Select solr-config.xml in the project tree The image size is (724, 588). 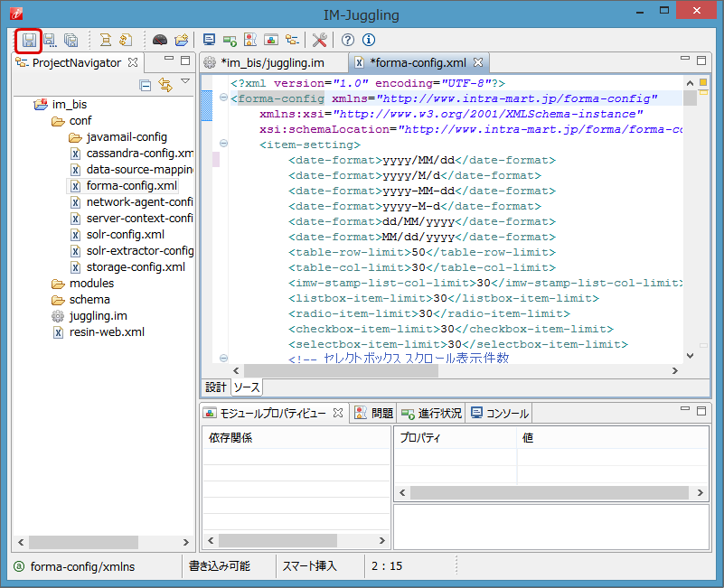click(x=125, y=235)
